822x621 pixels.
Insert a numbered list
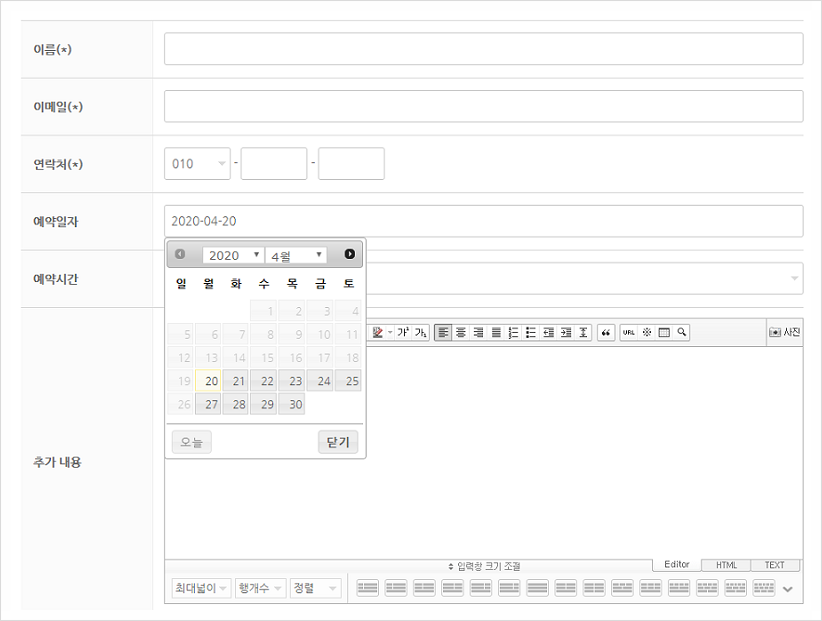(x=513, y=332)
